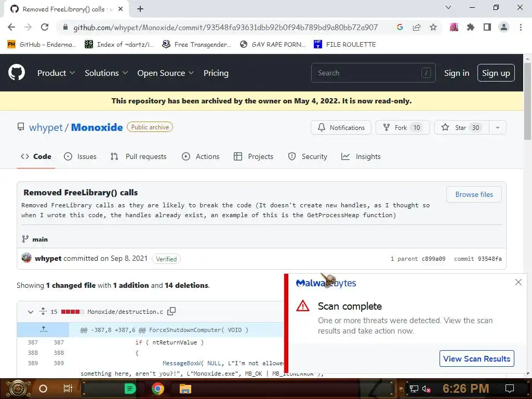Collapse the destruction.c file diff
This screenshot has width=532, height=399.
click(31, 312)
